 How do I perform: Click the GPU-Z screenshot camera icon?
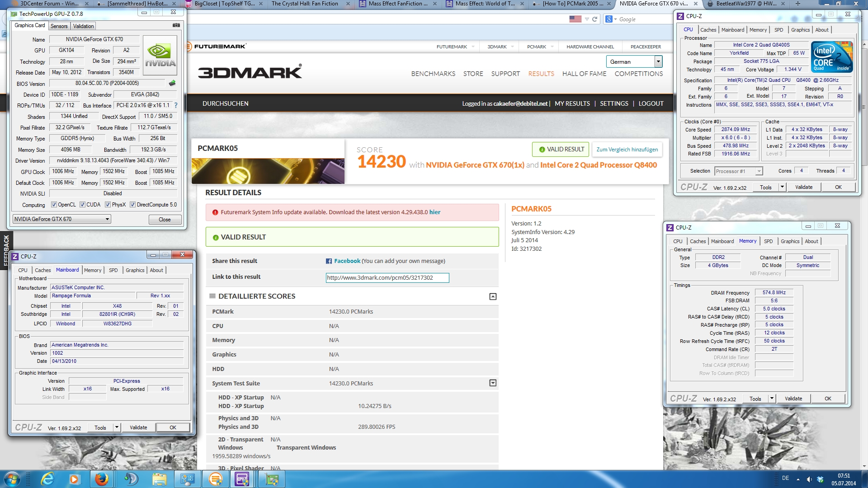176,25
